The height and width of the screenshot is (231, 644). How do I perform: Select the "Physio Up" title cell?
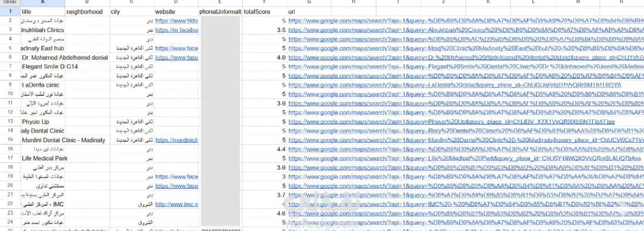(x=43, y=122)
